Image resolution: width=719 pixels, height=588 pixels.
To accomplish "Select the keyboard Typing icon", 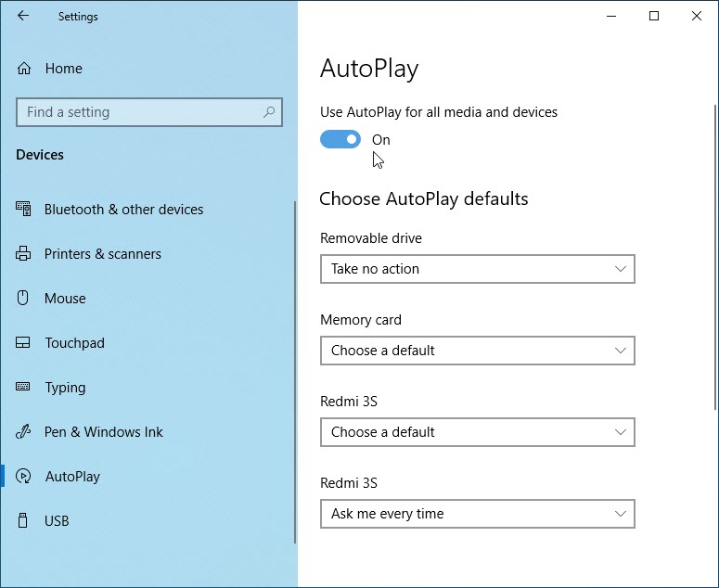I will (23, 387).
